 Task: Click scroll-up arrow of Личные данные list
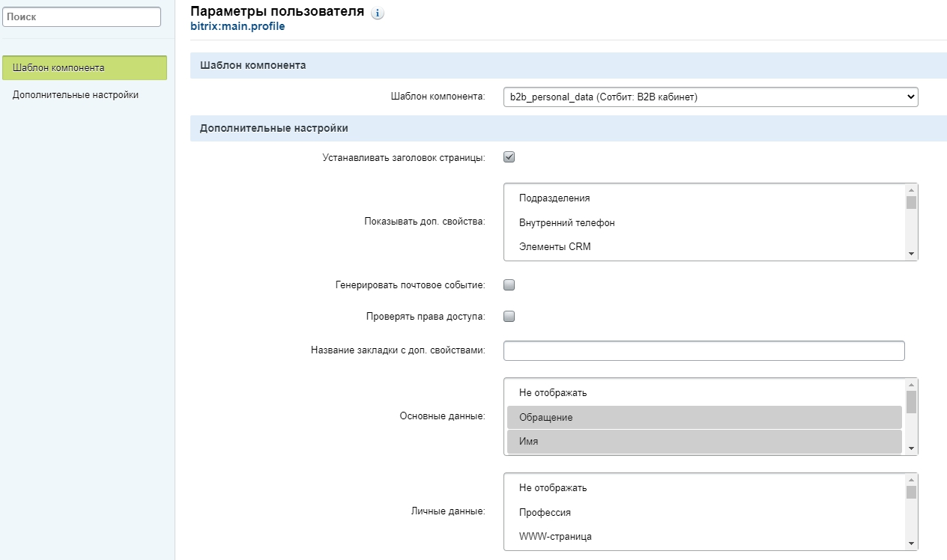pos(911,480)
